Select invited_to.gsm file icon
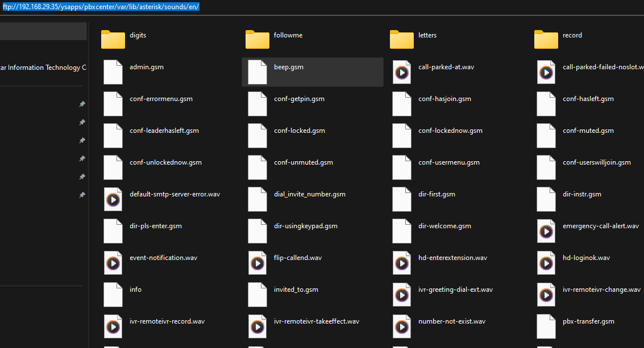Image resolution: width=644 pixels, height=348 pixels. 257,294
